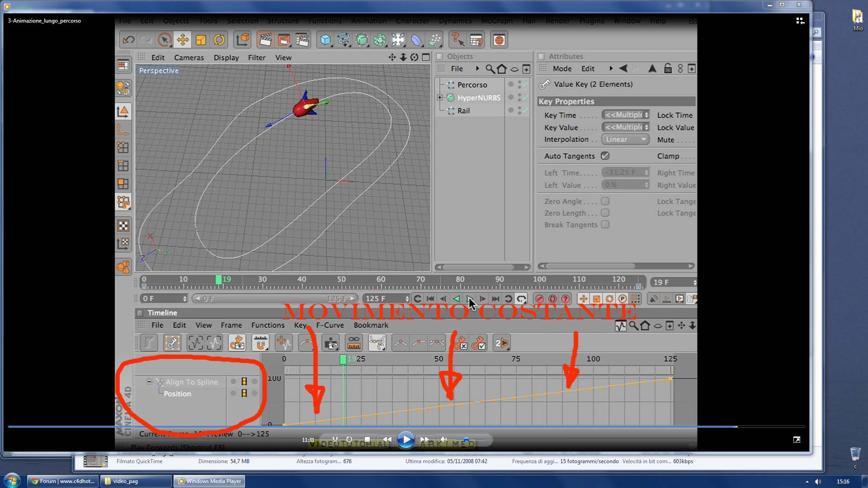Open the video_pag folder in taskbar
Screen dimensions: 868x488
point(136,481)
